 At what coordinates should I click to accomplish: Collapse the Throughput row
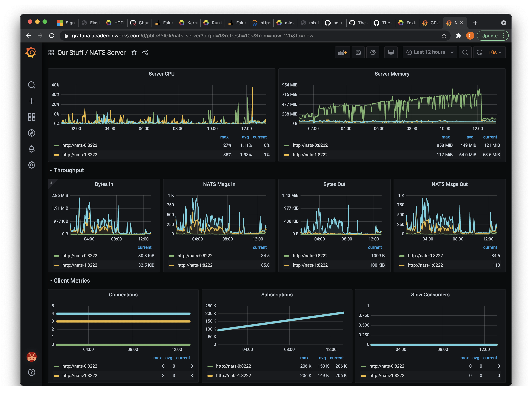tap(68, 170)
